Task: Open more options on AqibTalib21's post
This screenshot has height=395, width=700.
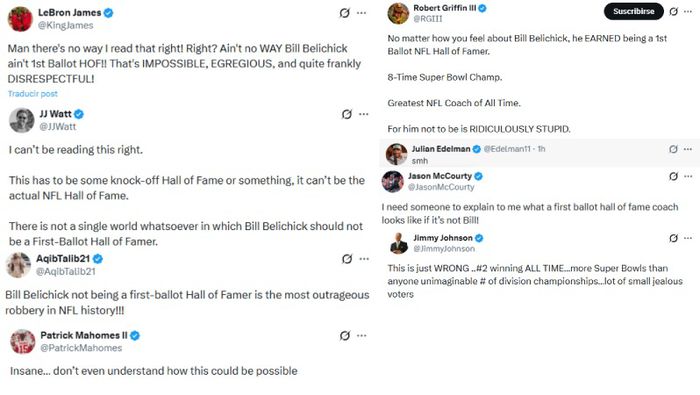Action: tap(364, 259)
